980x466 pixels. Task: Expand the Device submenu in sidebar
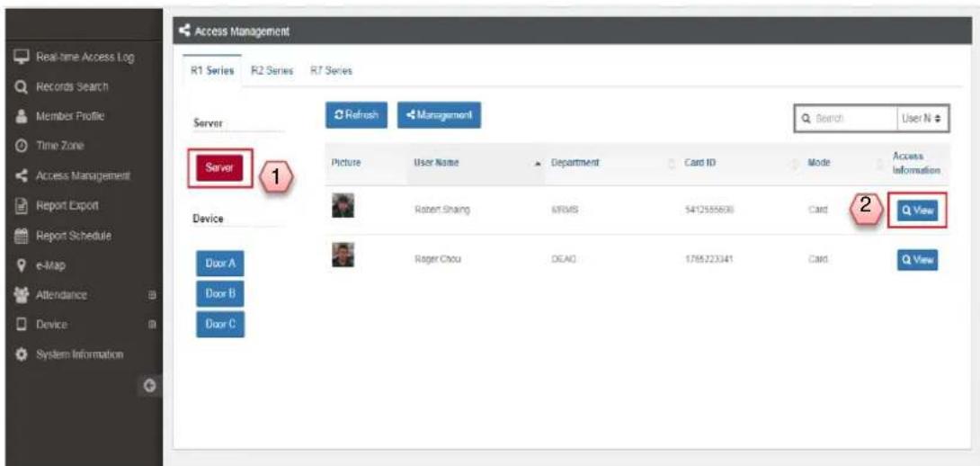[x=151, y=325]
